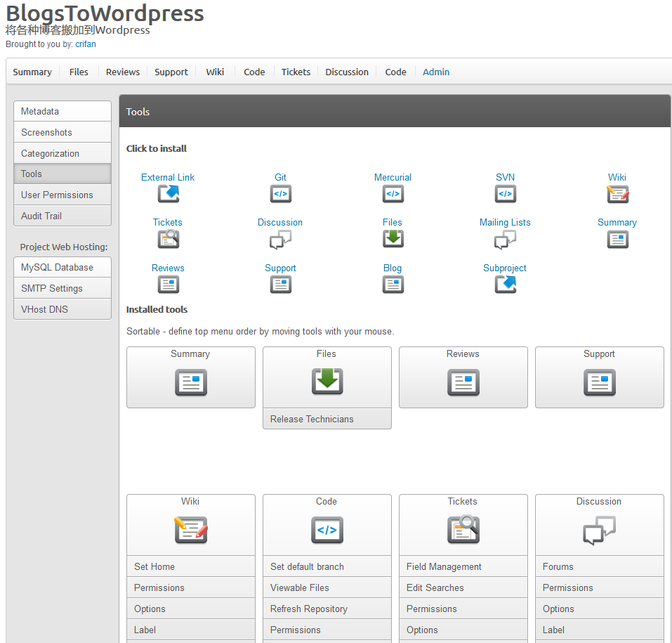Install the Blog tool icon
Screen dimensions: 672x643
pos(393,285)
